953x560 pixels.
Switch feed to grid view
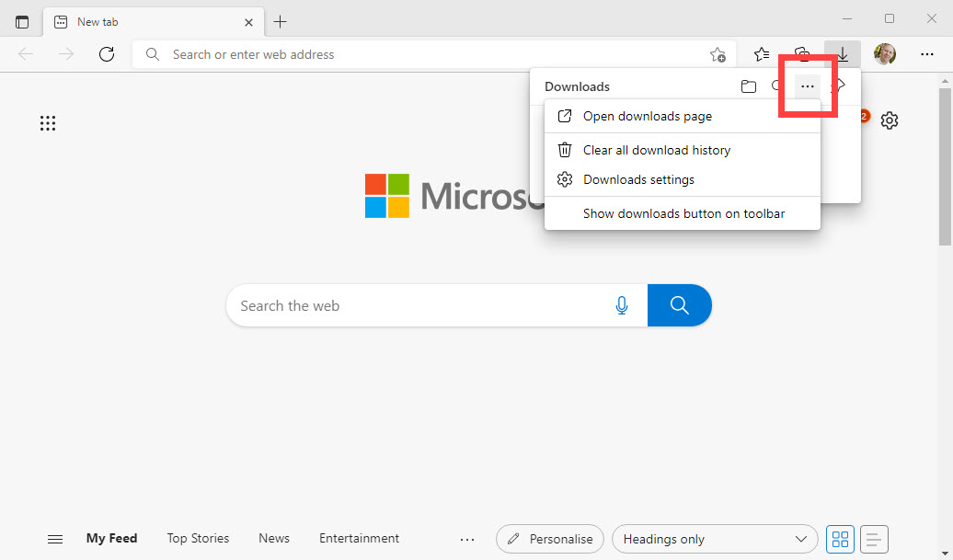point(840,540)
